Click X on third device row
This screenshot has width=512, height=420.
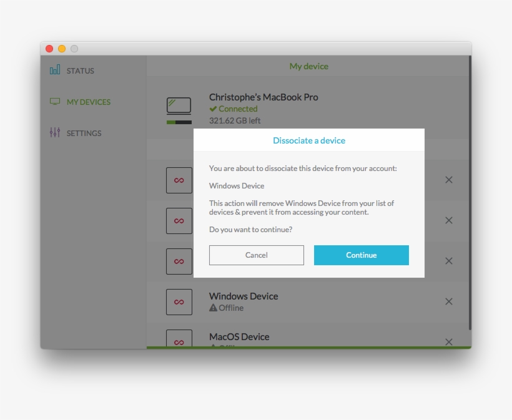pos(448,261)
